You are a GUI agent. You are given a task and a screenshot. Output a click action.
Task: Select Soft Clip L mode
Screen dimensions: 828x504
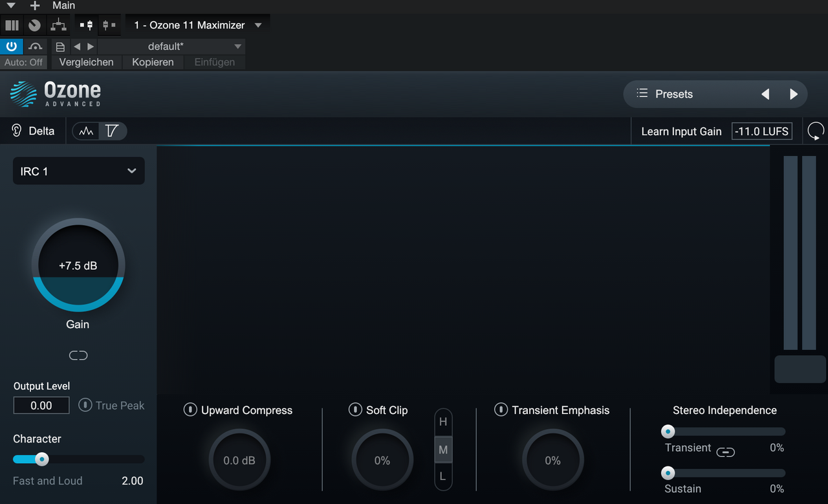click(x=443, y=477)
